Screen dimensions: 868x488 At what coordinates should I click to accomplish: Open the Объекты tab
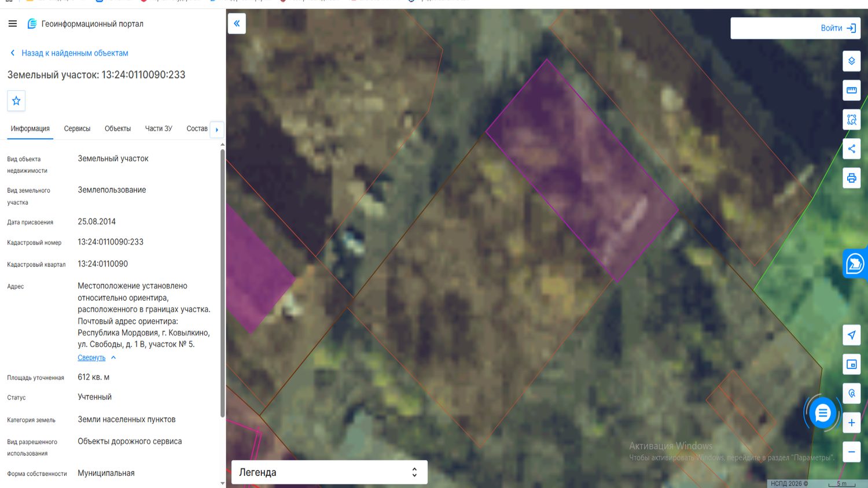point(117,129)
